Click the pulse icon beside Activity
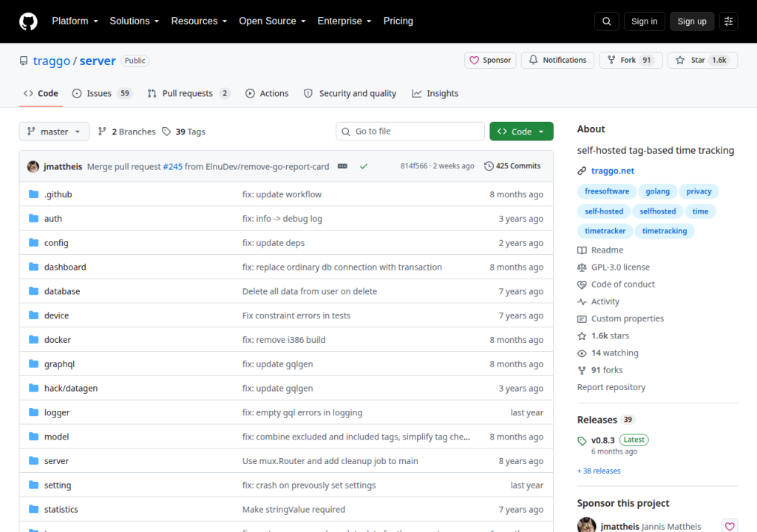Image resolution: width=757 pixels, height=532 pixels. (582, 301)
